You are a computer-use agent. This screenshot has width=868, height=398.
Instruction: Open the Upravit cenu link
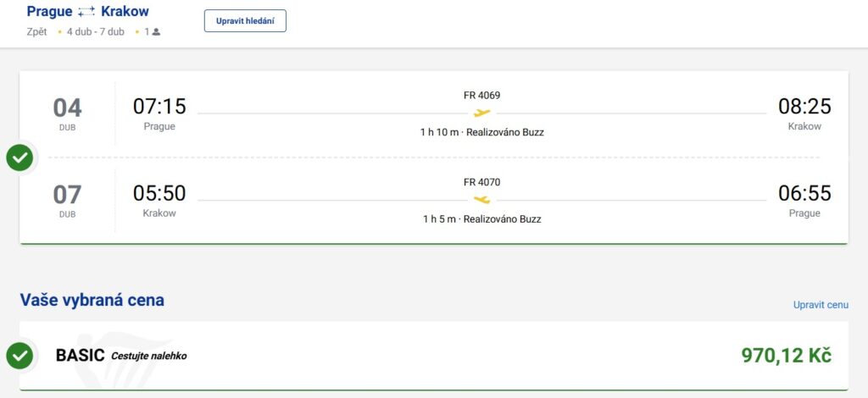pos(820,305)
